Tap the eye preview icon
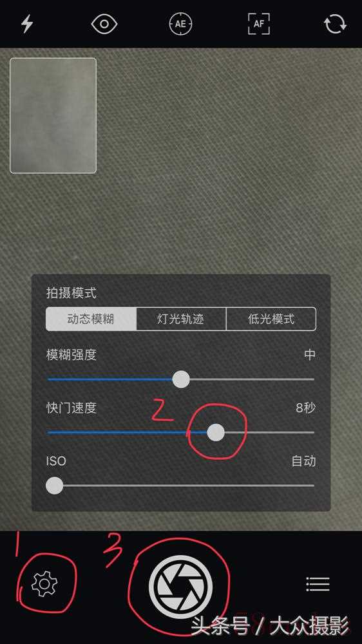 tap(104, 24)
